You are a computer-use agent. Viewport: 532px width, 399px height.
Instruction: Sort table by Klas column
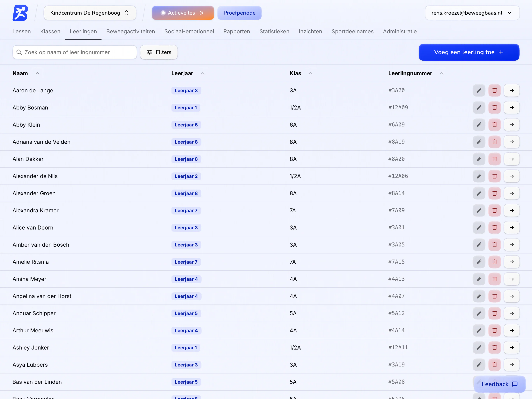point(301,73)
